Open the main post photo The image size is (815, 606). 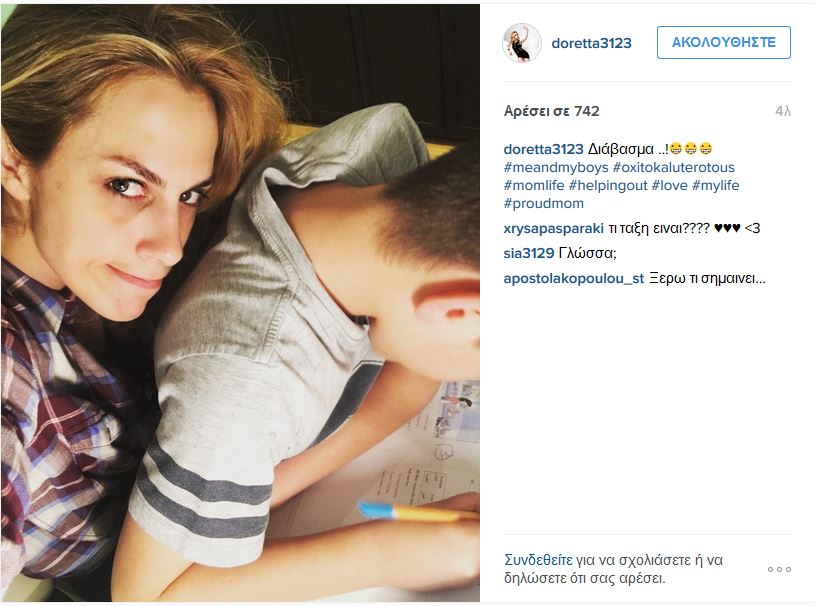tap(240, 304)
